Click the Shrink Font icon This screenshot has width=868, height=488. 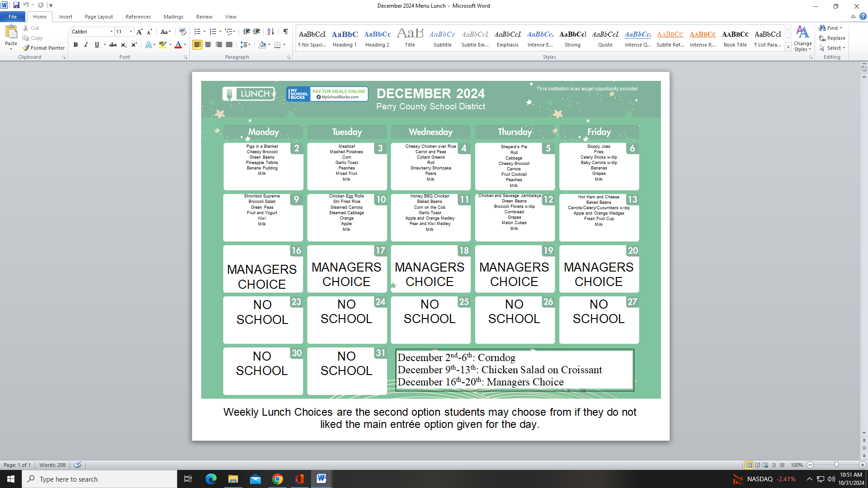pos(150,32)
